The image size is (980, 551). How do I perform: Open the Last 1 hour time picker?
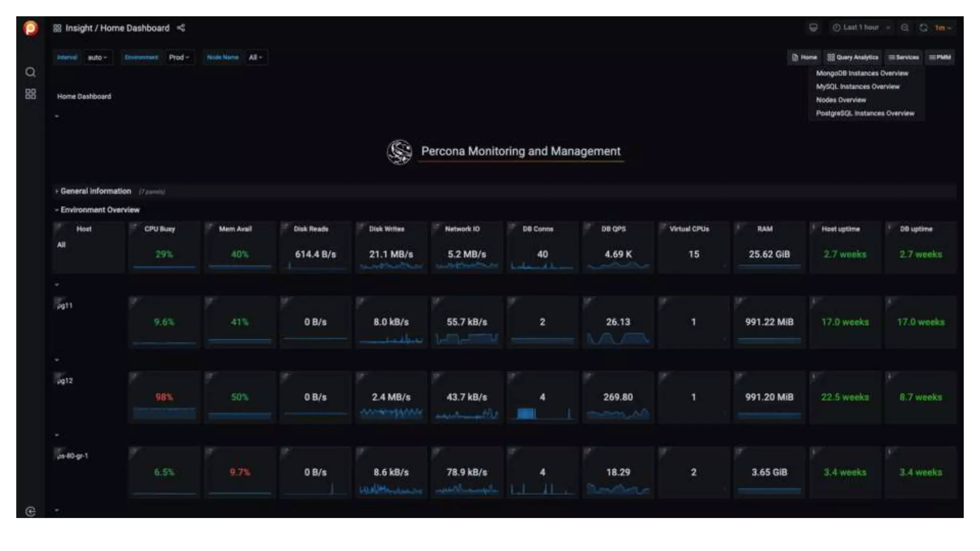(861, 28)
